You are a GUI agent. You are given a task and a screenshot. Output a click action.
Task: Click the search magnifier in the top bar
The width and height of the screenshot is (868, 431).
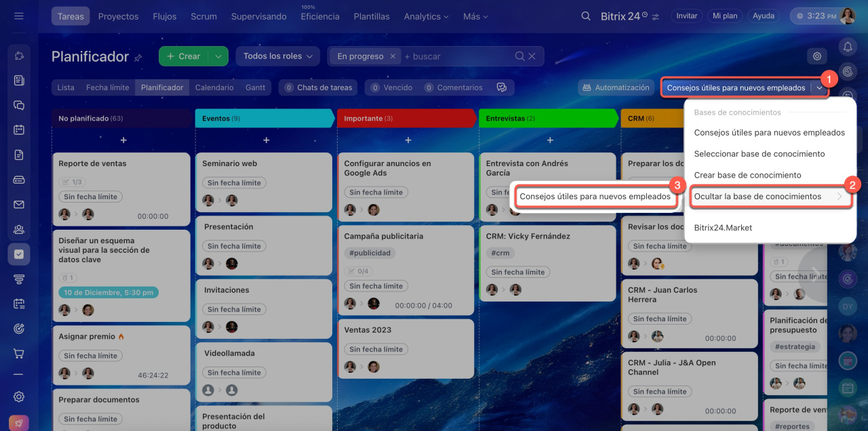(x=586, y=16)
